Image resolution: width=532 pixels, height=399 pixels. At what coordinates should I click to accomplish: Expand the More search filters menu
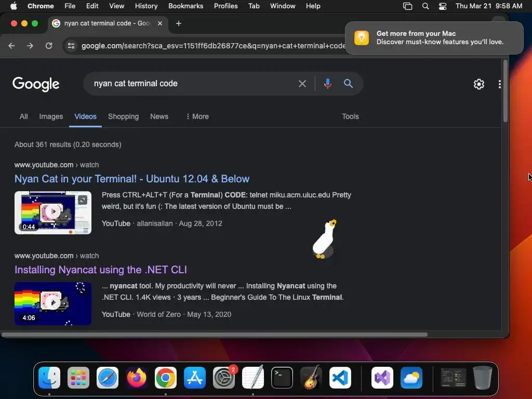(x=197, y=116)
